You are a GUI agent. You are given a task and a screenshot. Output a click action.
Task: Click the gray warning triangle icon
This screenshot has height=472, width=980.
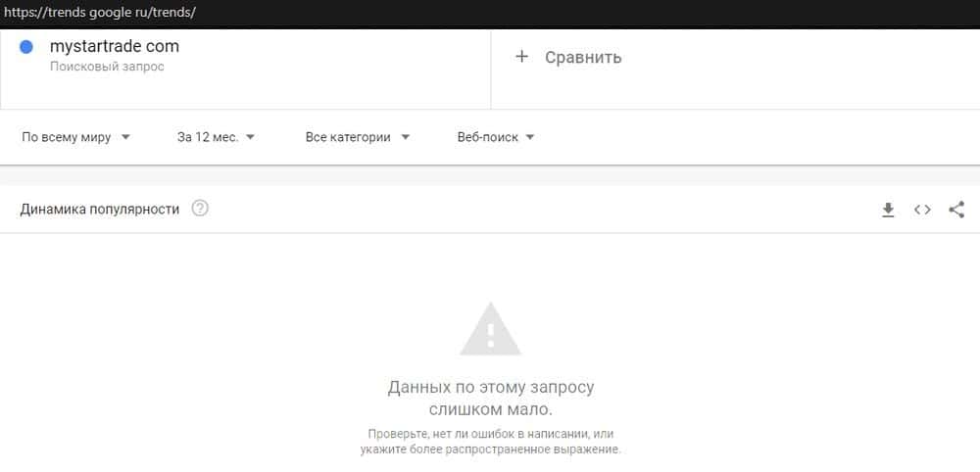pyautogui.click(x=491, y=329)
